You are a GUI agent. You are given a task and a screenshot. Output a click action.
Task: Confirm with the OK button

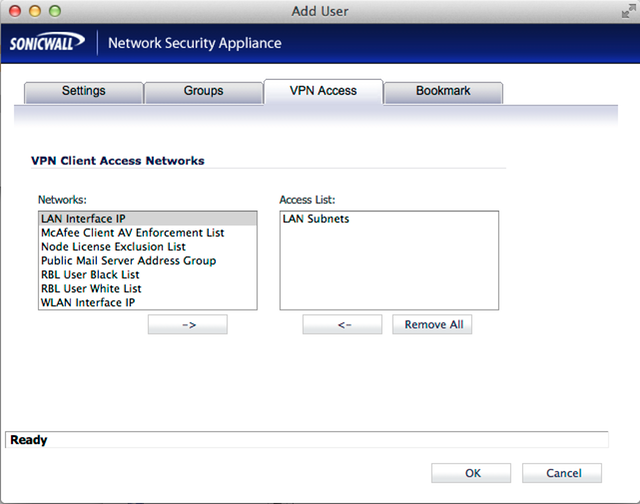click(471, 473)
